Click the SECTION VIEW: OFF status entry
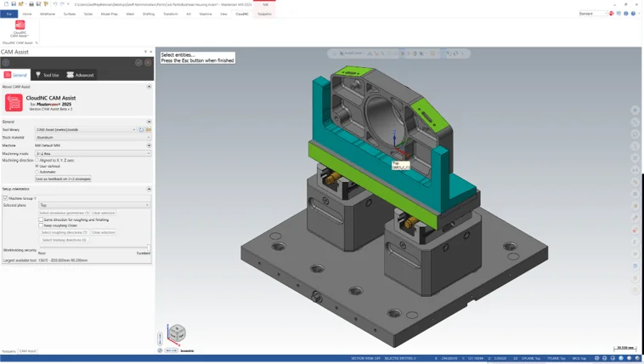Screen dimensions: 644x364 pos(365,358)
